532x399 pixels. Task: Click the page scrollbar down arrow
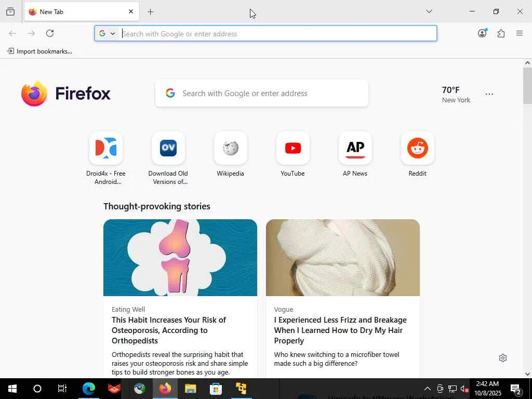pos(527,374)
